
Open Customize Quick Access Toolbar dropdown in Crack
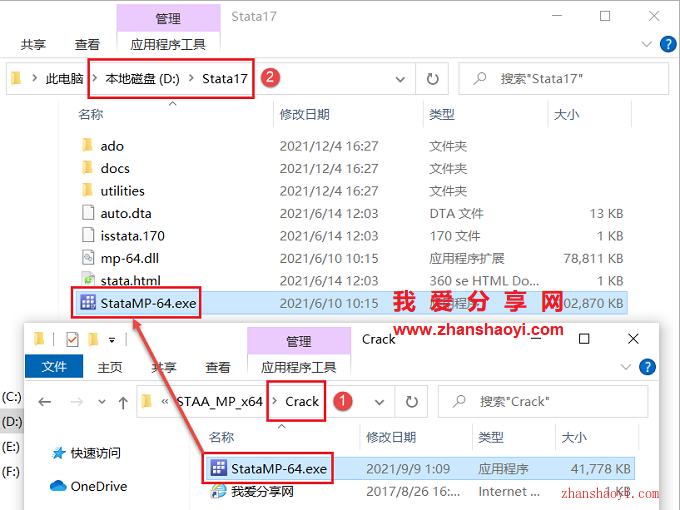pos(112,340)
